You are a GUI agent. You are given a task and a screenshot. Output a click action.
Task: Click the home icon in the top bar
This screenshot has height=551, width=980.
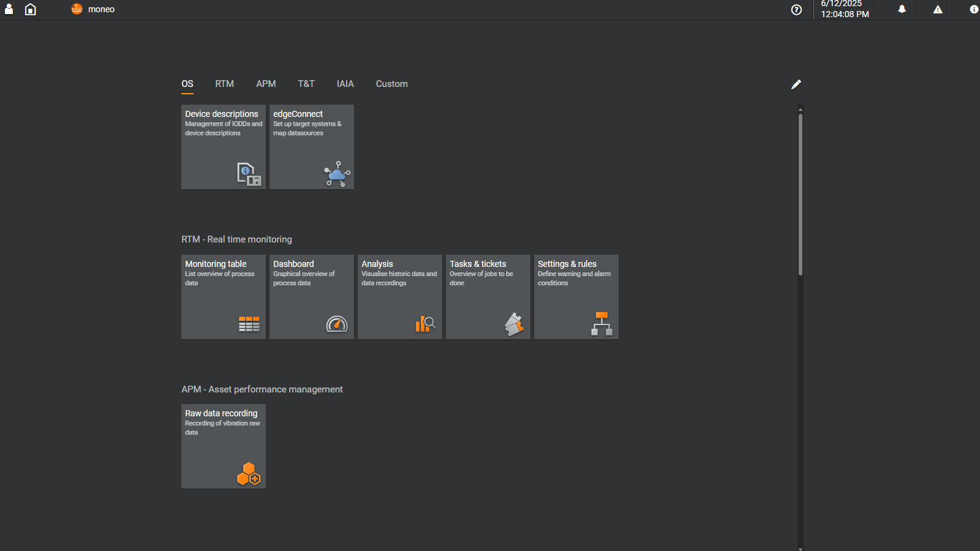(30, 9)
